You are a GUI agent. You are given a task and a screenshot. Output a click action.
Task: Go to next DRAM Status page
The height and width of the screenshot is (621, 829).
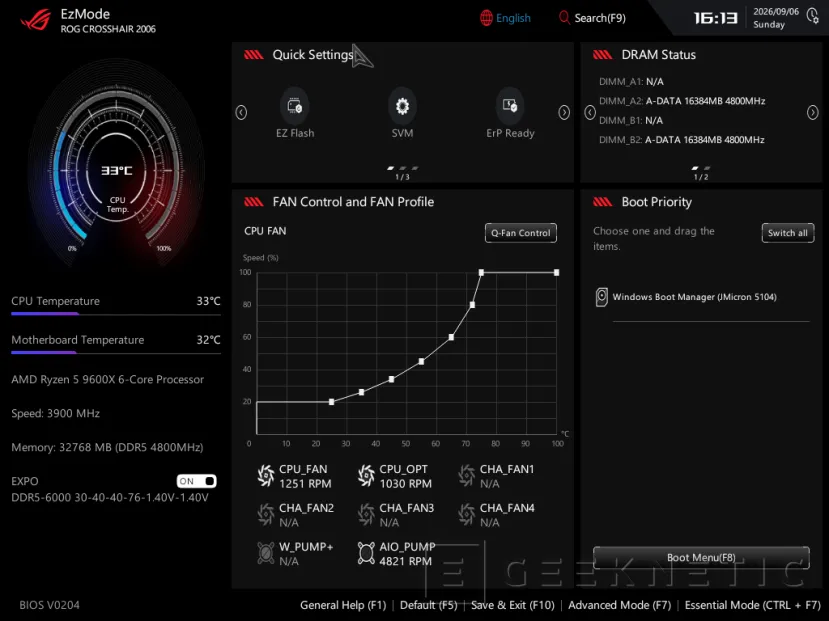pos(813,112)
